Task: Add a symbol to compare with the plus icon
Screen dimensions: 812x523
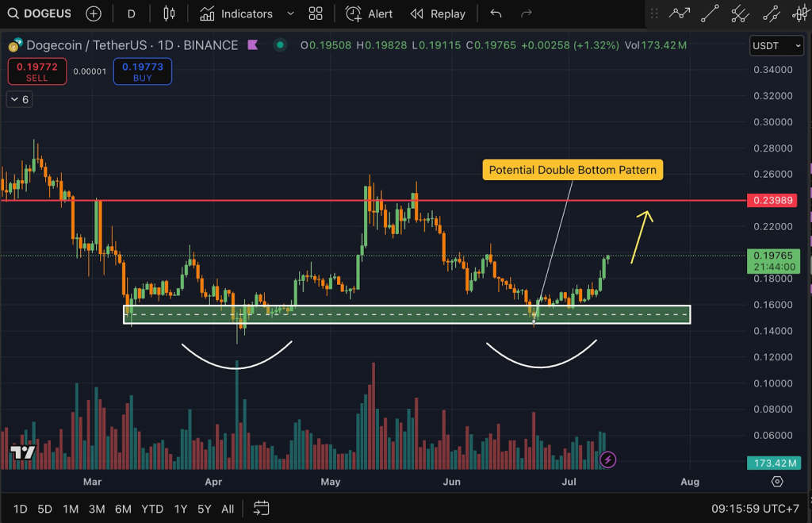Action: [x=94, y=13]
